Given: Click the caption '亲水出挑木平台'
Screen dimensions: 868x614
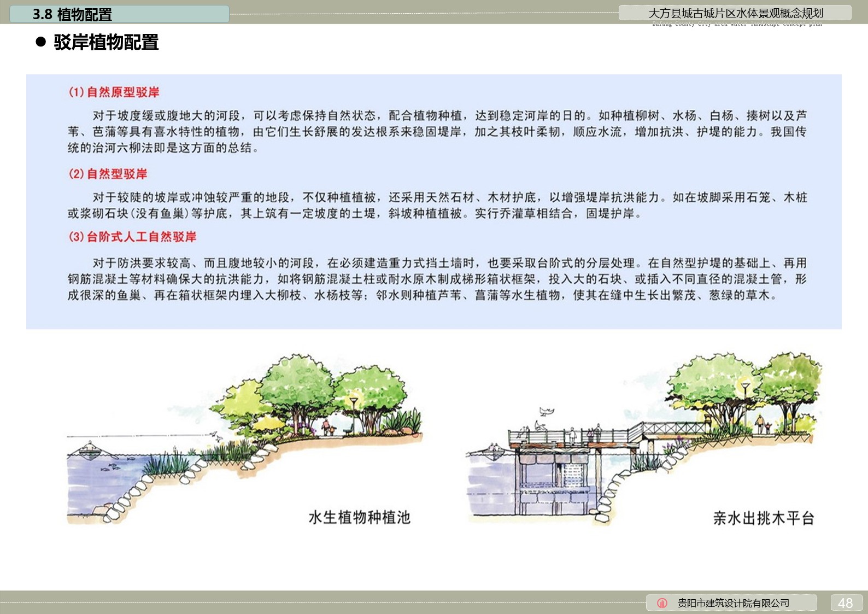Looking at the screenshot, I should click(764, 518).
